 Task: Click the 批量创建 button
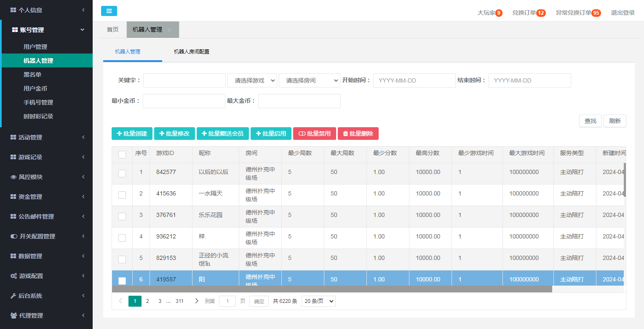click(x=132, y=134)
